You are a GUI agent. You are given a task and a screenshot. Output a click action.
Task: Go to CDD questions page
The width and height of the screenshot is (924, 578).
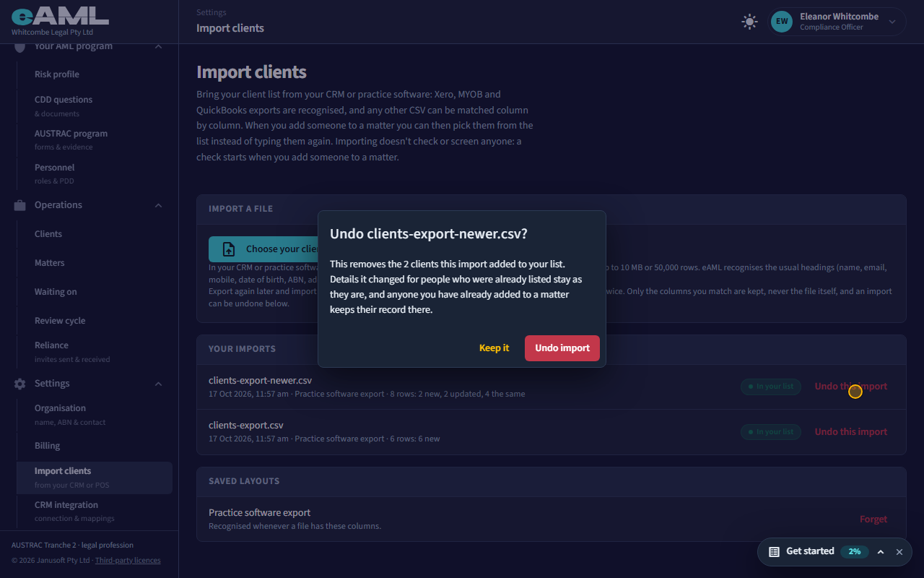click(95, 105)
